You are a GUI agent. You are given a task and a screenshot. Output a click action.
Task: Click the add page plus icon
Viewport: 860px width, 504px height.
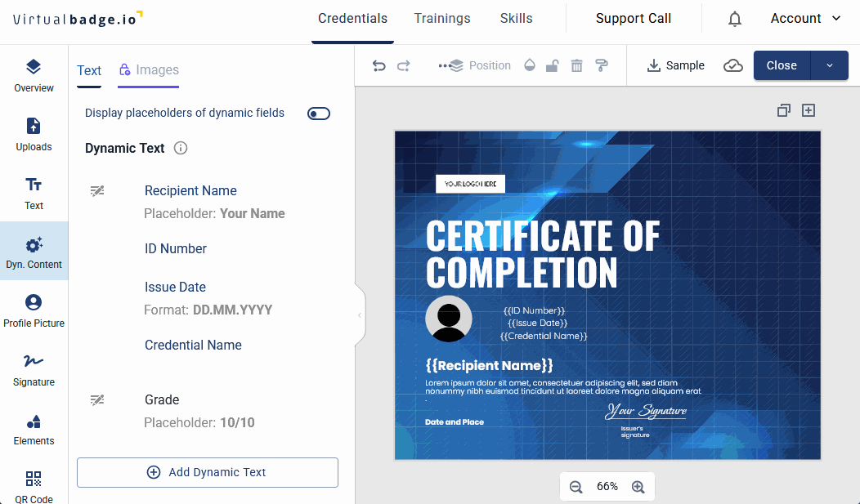tap(808, 110)
